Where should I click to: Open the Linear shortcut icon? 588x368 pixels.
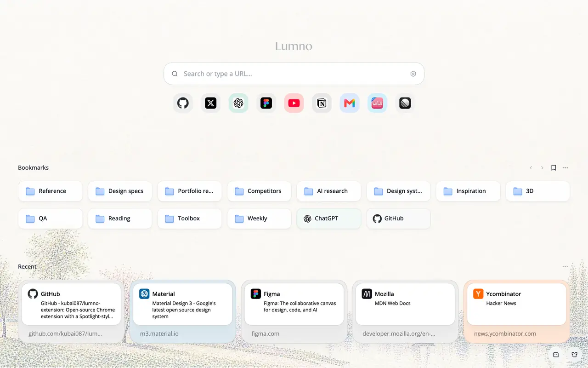pyautogui.click(x=405, y=103)
